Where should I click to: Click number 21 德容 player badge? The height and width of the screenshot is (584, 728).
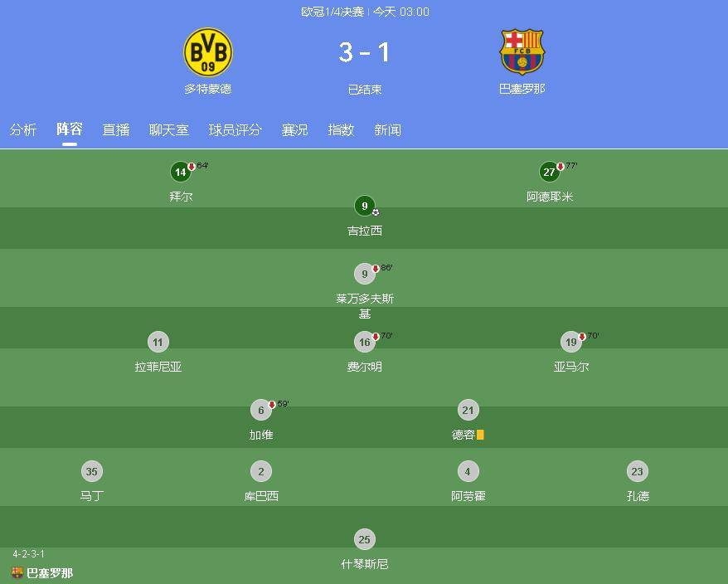(468, 411)
